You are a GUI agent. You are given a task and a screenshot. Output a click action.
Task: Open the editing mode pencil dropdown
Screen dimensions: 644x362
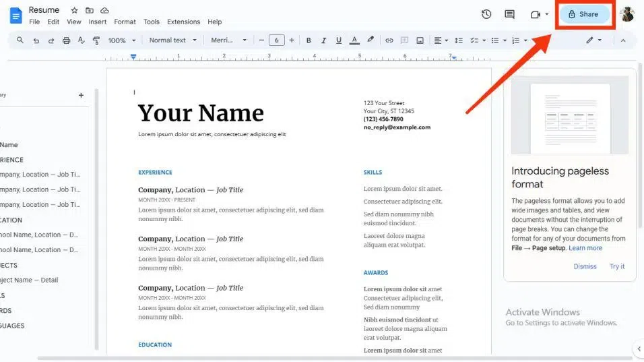[x=594, y=40]
